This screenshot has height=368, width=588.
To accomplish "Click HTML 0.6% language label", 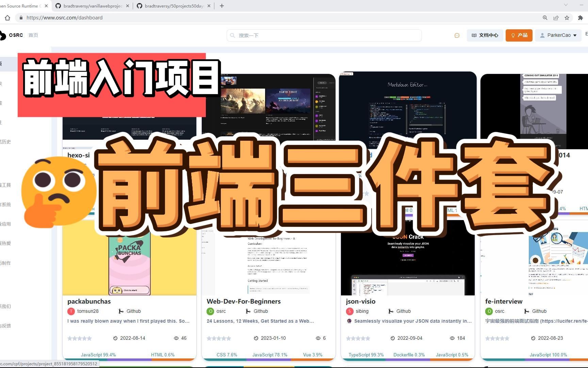I will tap(163, 355).
